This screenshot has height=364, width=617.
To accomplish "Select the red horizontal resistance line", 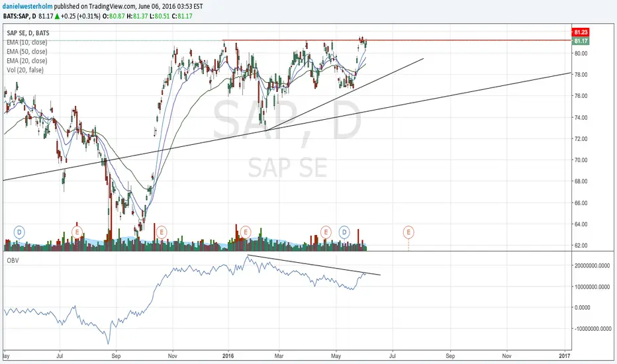I will [397, 40].
